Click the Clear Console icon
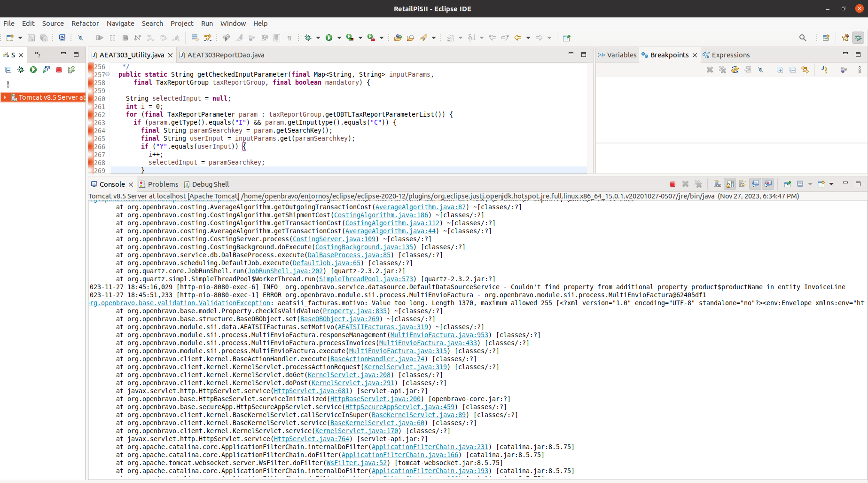 point(717,184)
